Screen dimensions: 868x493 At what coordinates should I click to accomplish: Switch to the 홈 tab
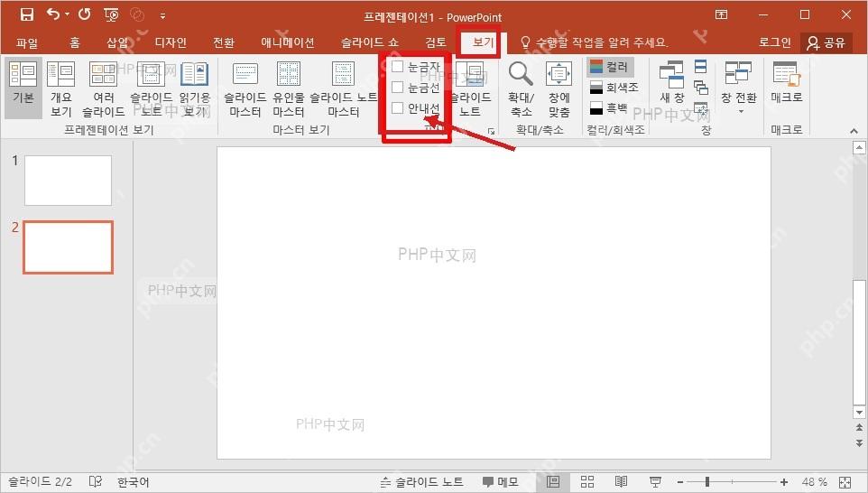[75, 42]
